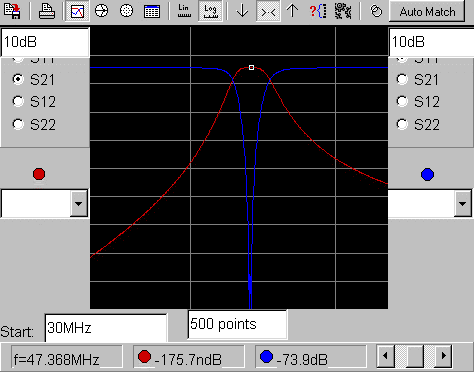The height and width of the screenshot is (372, 474).
Task: Open the gears settings icon
Action: (x=343, y=11)
